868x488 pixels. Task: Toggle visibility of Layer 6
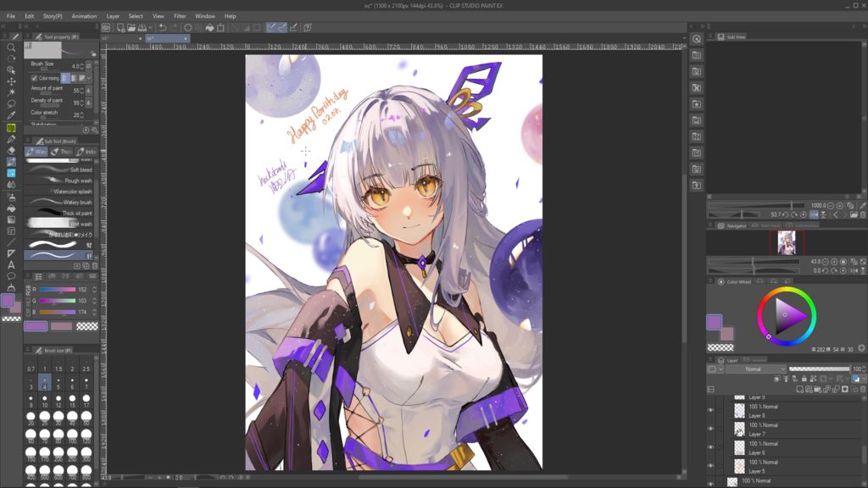[x=711, y=447]
